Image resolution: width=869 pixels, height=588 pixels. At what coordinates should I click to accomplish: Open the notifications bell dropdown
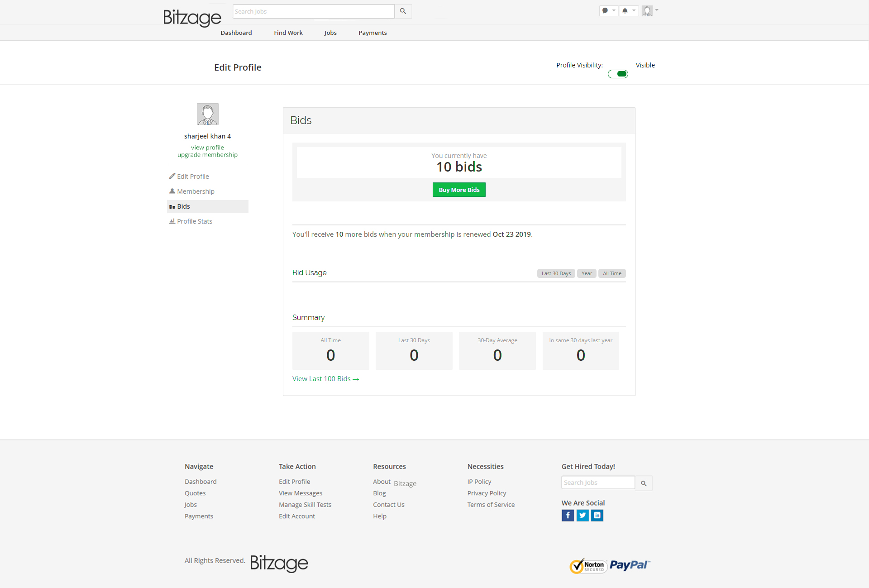click(628, 10)
